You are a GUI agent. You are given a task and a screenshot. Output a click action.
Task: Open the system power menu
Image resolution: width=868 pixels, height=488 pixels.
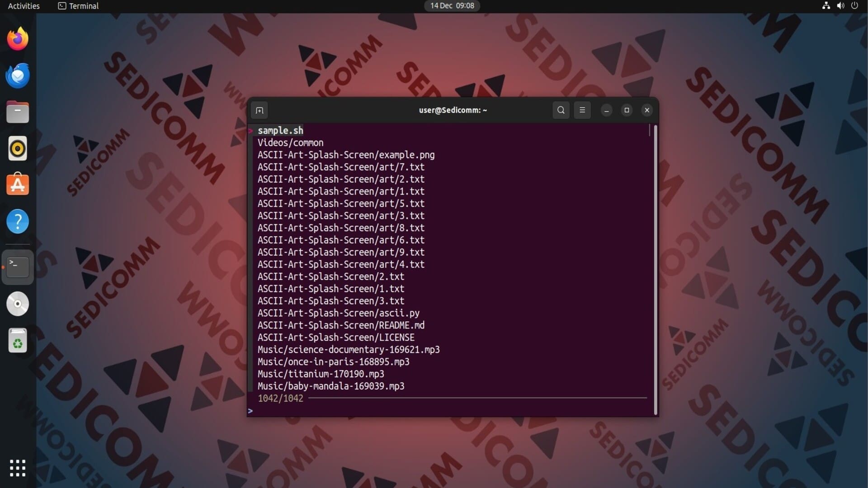point(854,6)
